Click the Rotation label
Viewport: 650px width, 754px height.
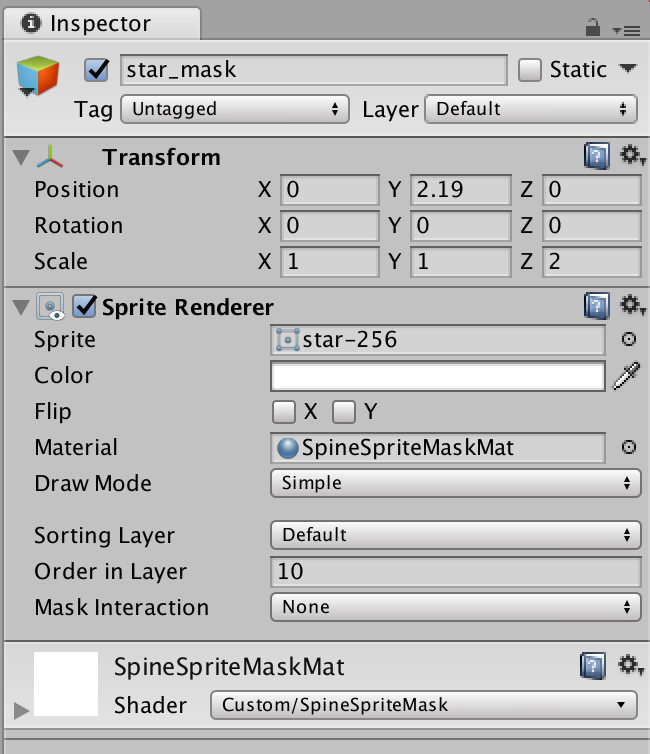tap(79, 226)
